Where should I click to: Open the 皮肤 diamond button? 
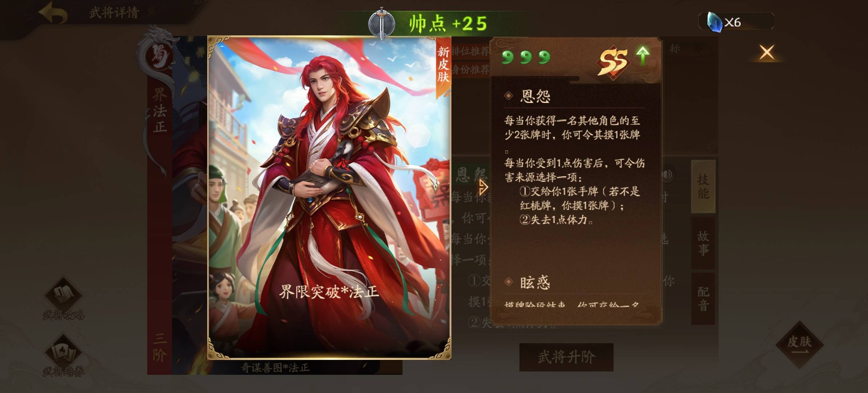(799, 344)
